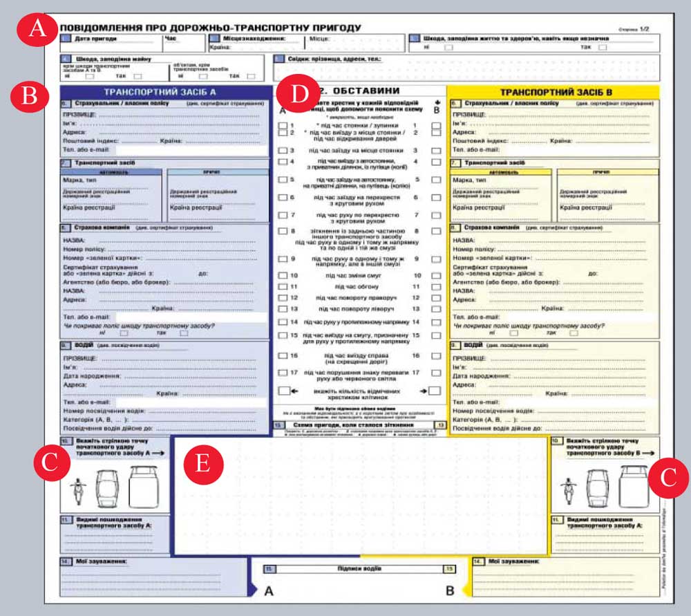Image resolution: width=691 pixels, height=616 pixels.
Task: Click the 'ТРАНСПОРТНИЙ ЗАСІБ В' yellow header
Action: point(553,92)
